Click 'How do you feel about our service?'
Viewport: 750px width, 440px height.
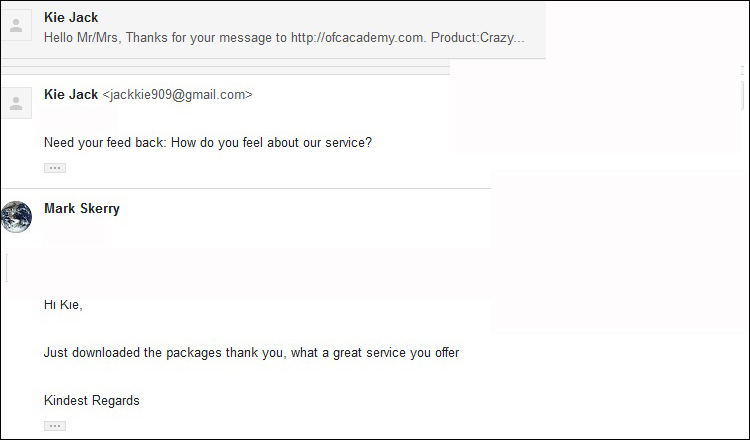(271, 143)
